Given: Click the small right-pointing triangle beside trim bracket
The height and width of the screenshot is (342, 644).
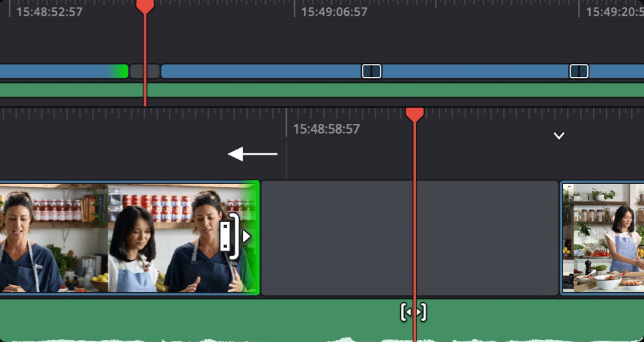Looking at the screenshot, I should point(246,236).
